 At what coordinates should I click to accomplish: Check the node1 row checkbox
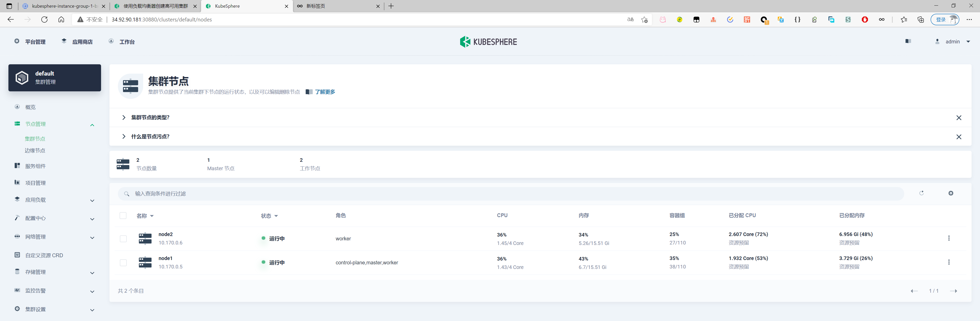(x=123, y=262)
